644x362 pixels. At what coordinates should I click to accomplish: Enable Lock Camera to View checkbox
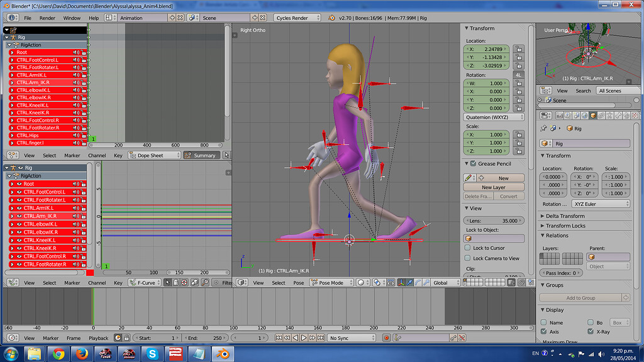(467, 258)
